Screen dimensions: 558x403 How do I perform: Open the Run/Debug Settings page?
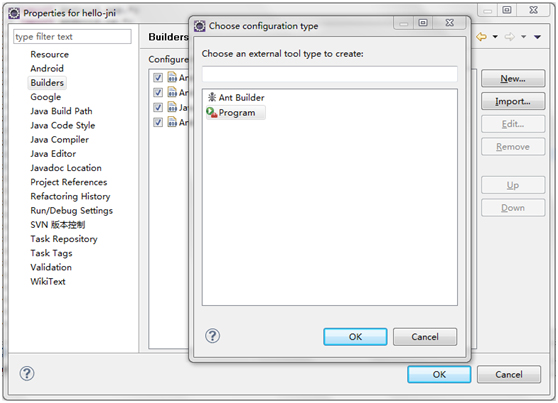[72, 210]
